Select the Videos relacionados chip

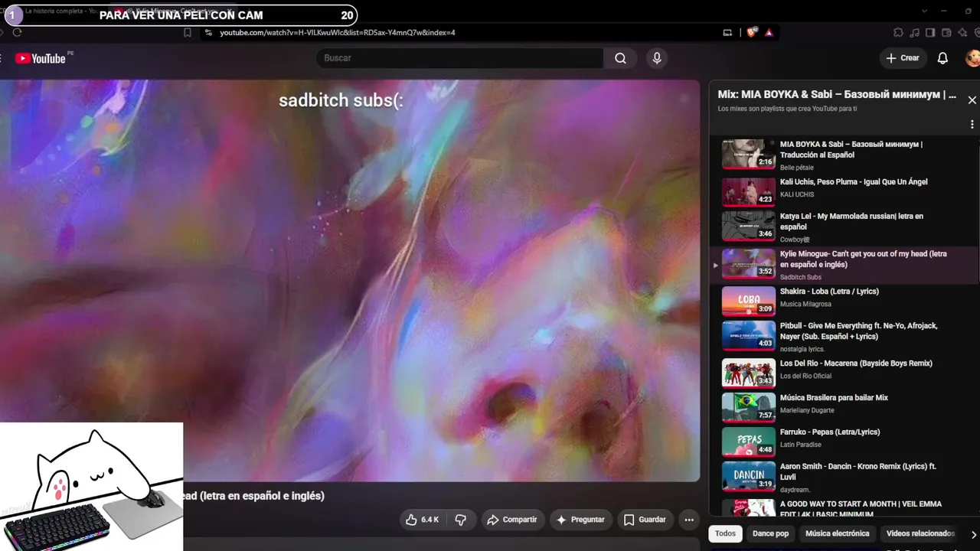920,533
